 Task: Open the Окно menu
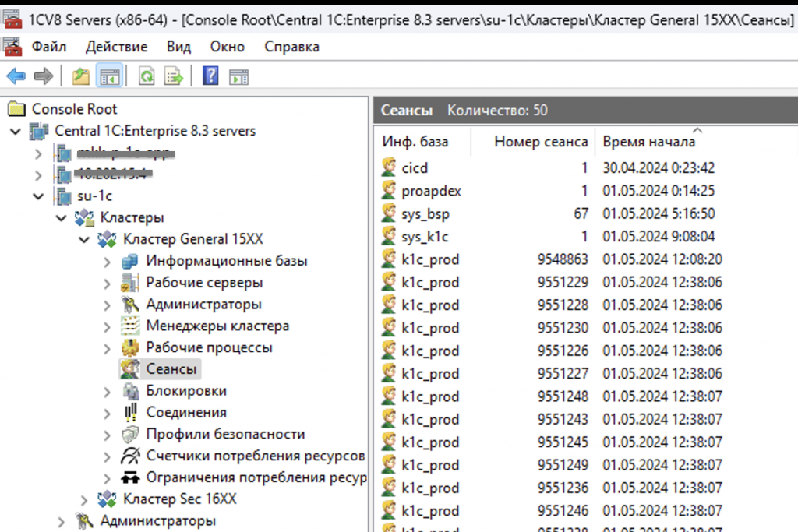[228, 47]
